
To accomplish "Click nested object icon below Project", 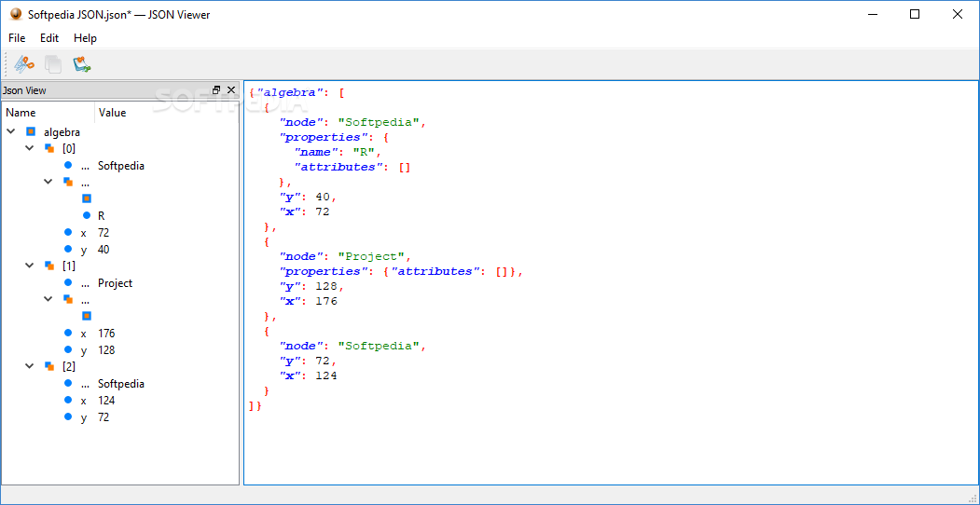I will [68, 299].
